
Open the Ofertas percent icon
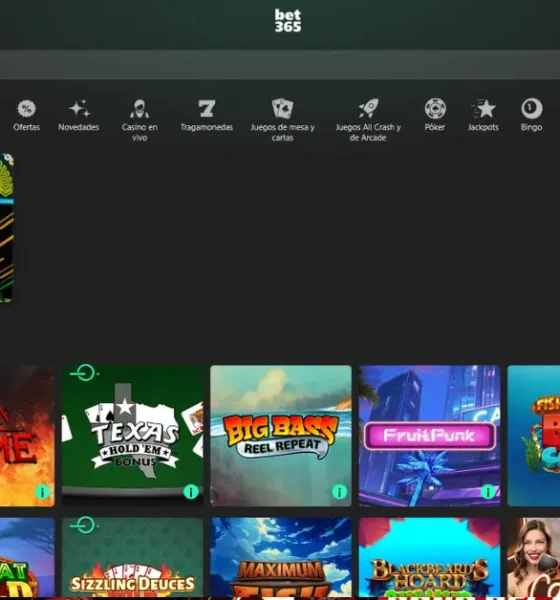click(x=26, y=109)
